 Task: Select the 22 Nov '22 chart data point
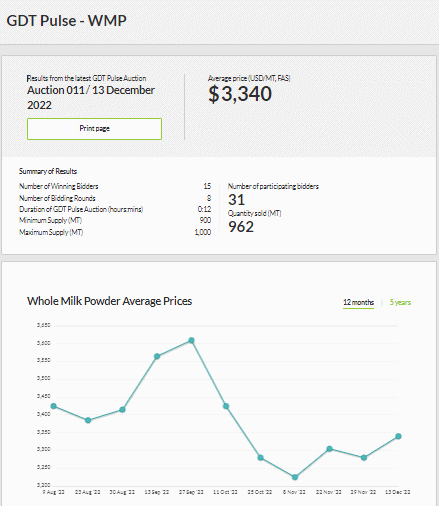tap(330, 449)
